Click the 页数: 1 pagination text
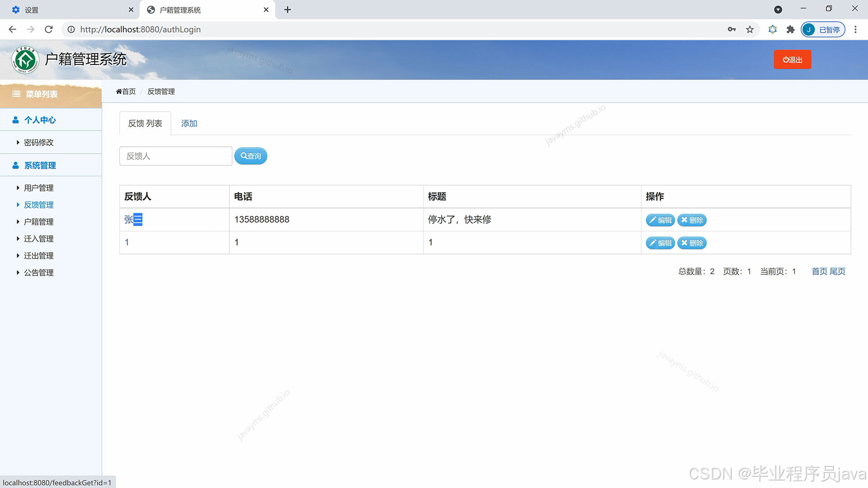Image resolution: width=868 pixels, height=488 pixels. [737, 272]
